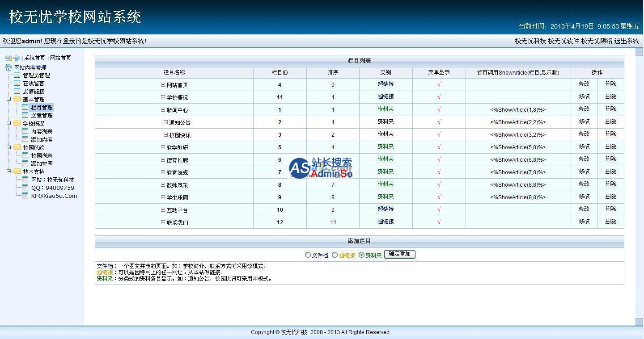Click the page icon before 在线留言
The image size is (644, 339).
click(x=17, y=83)
